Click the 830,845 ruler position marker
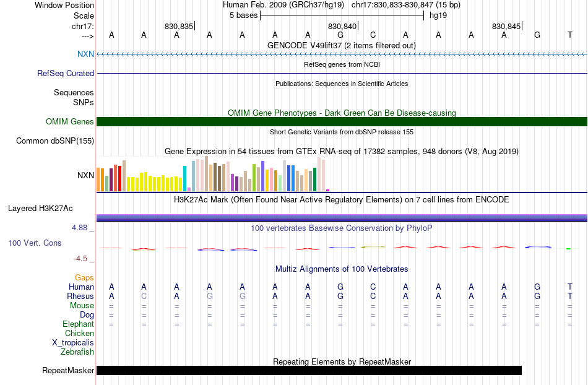The image size is (588, 385). [x=506, y=26]
